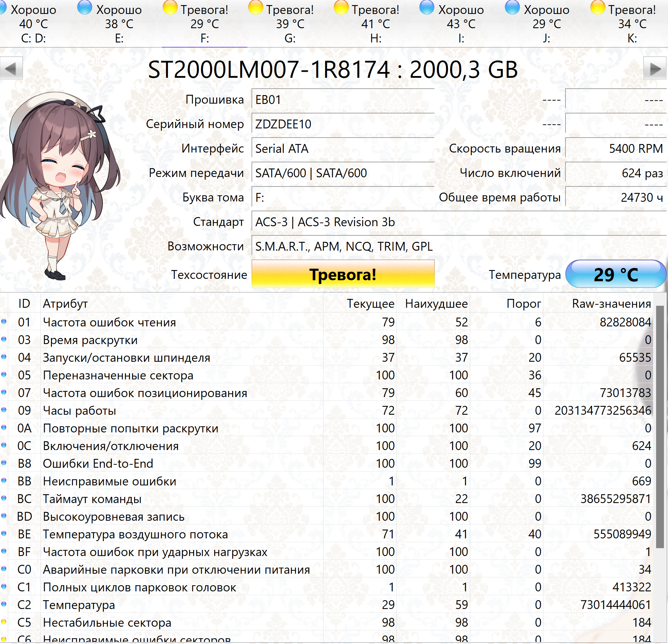Screen dimensions: 668x644
Task: Click the Порог column header
Action: click(x=507, y=303)
